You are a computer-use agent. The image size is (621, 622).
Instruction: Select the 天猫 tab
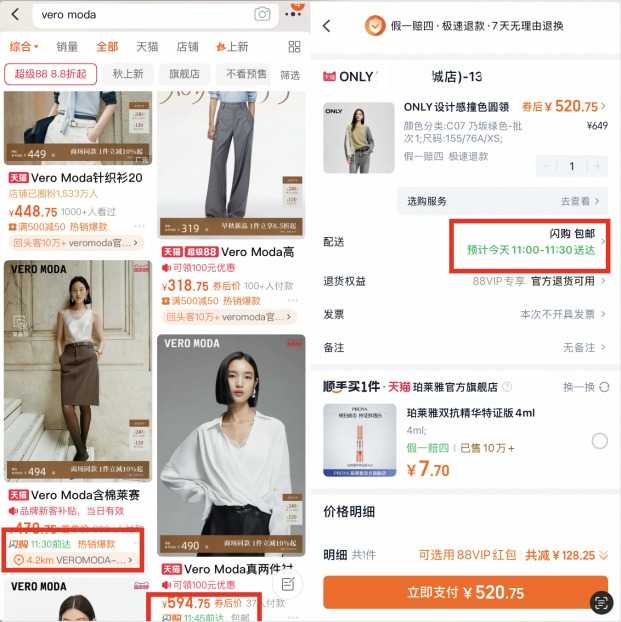click(x=147, y=47)
